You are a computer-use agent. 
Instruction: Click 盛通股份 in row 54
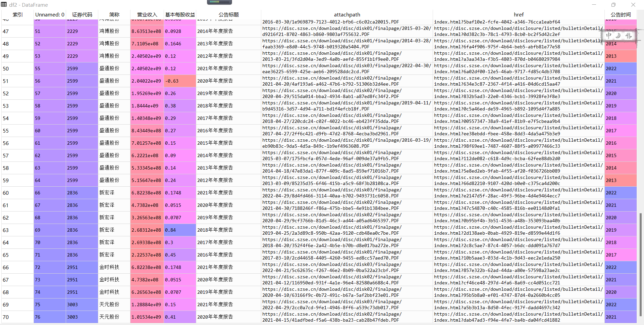[114, 118]
